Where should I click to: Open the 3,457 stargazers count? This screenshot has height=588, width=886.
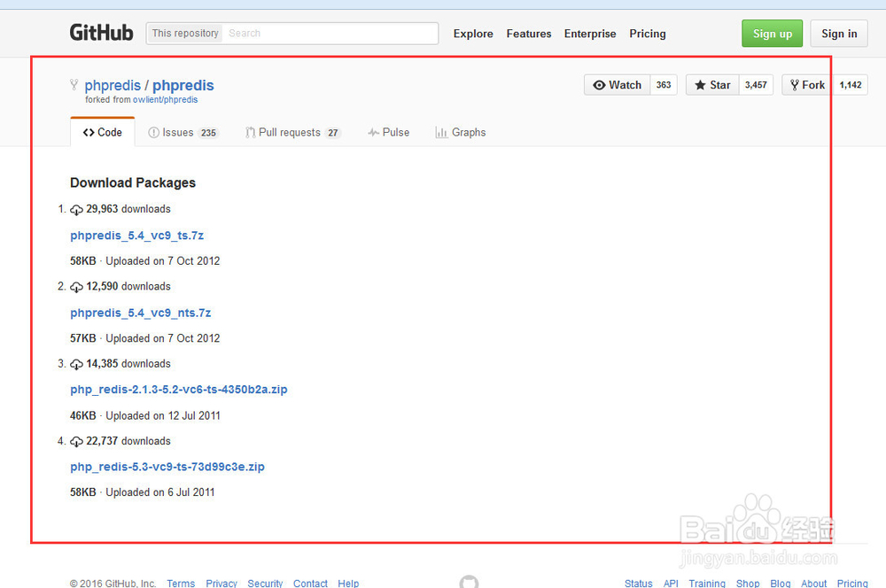click(756, 85)
